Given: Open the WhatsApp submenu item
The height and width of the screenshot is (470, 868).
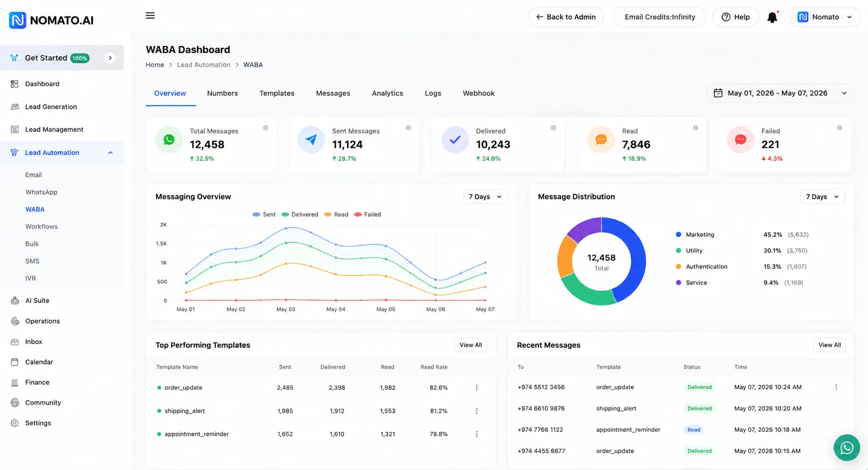Looking at the screenshot, I should click(x=41, y=192).
